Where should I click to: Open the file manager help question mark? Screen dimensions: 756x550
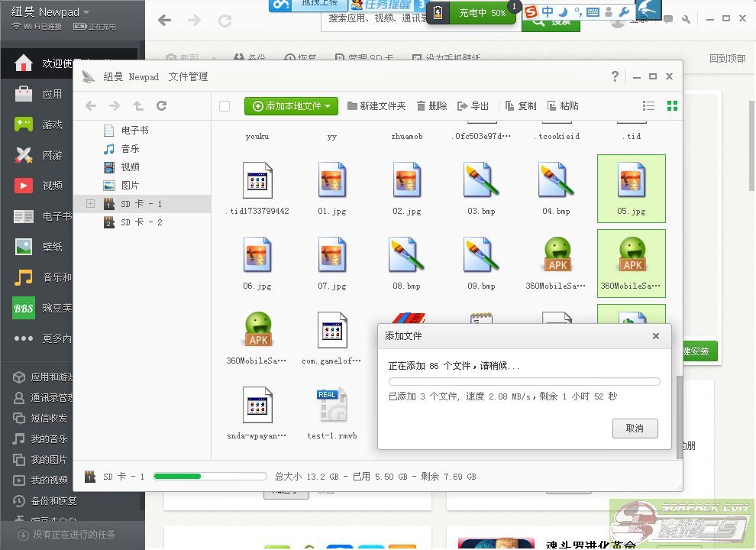pos(615,76)
